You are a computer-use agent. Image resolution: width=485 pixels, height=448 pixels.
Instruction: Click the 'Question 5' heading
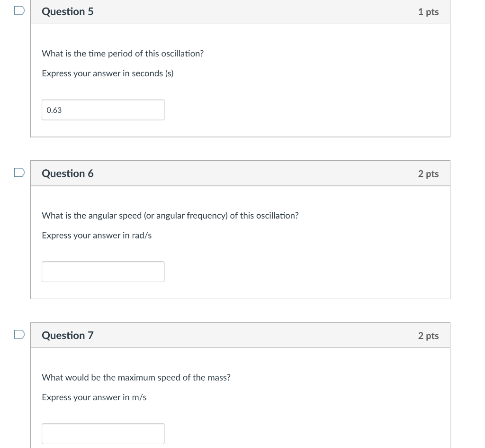click(68, 12)
